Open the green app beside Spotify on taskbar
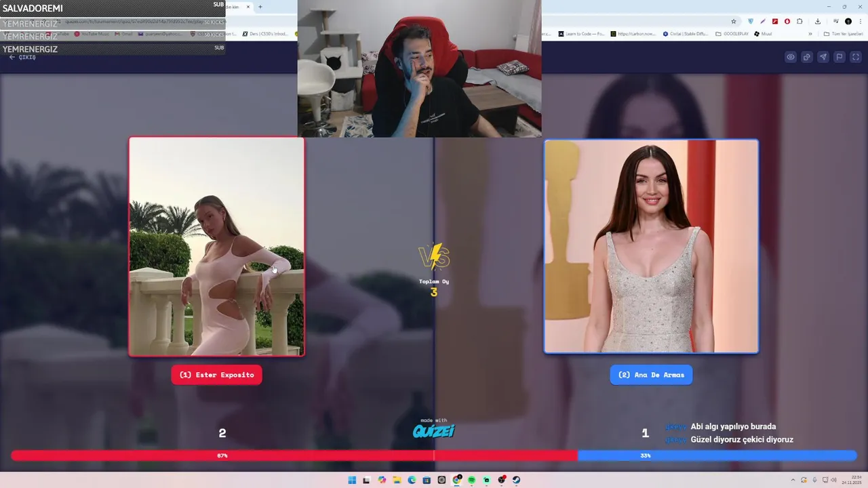Viewport: 868px width, 488px height. (486, 480)
